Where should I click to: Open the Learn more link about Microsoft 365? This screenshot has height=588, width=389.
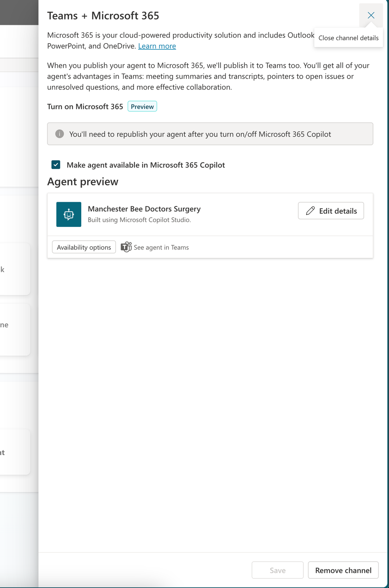click(157, 46)
